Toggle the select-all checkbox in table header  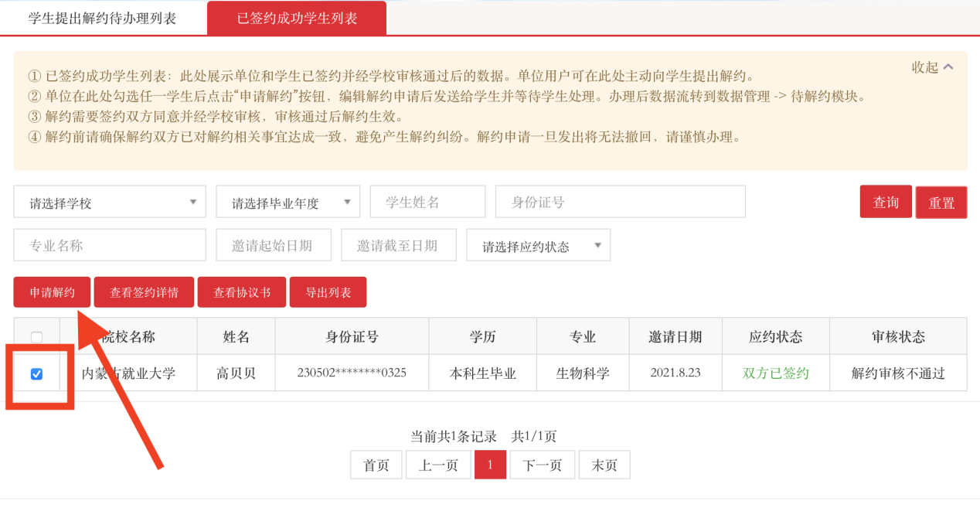tap(36, 336)
